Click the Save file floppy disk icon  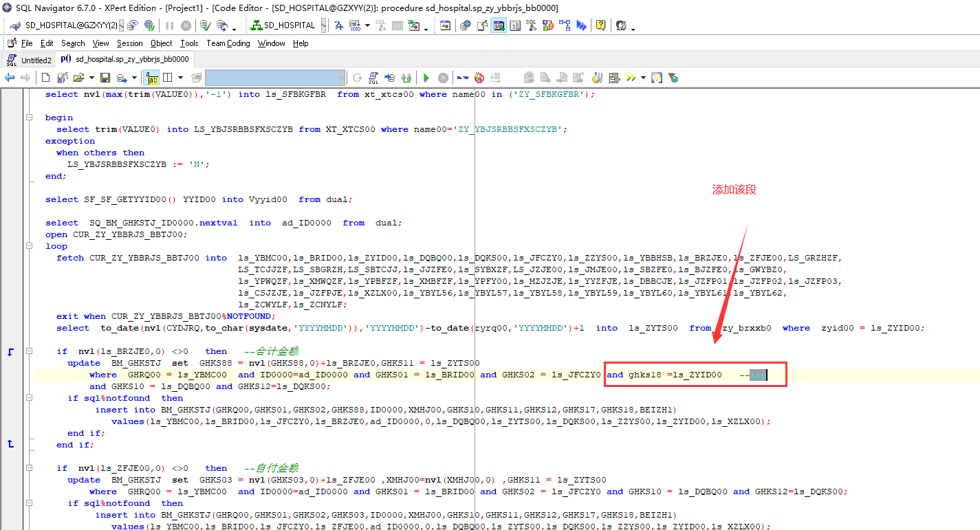coord(105,78)
